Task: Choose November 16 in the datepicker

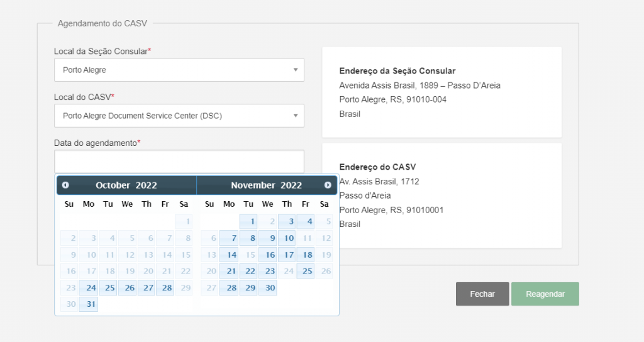Action: (268, 255)
